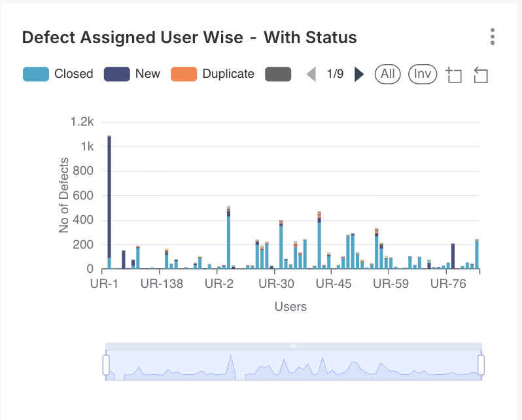This screenshot has width=522, height=420.
Task: Open the chart's three-dot options menu
Action: (x=492, y=37)
